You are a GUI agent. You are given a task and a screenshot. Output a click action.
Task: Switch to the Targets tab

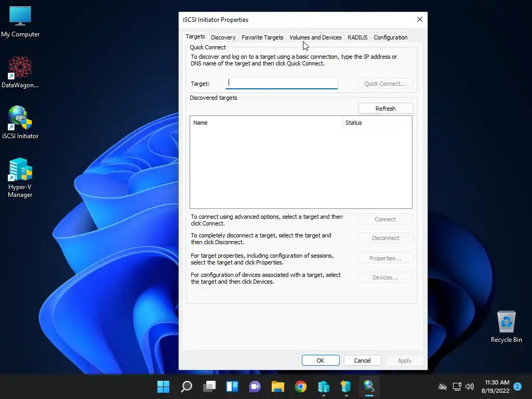click(x=195, y=37)
